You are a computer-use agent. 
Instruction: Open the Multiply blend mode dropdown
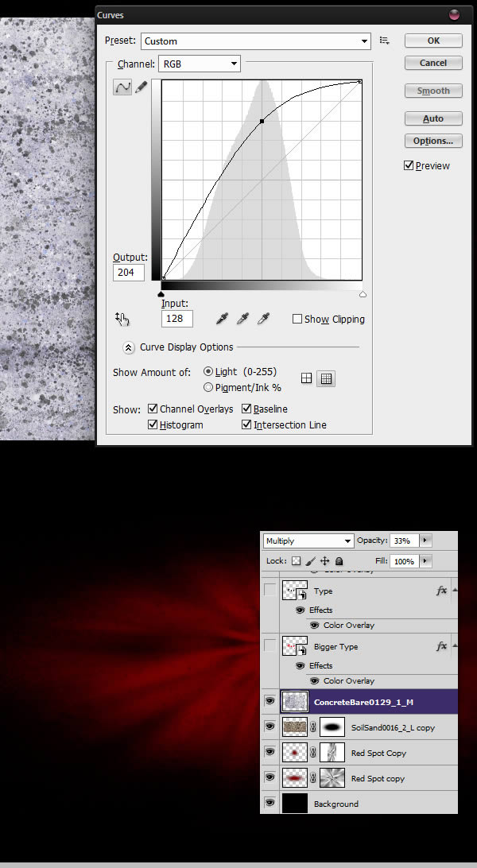[308, 541]
